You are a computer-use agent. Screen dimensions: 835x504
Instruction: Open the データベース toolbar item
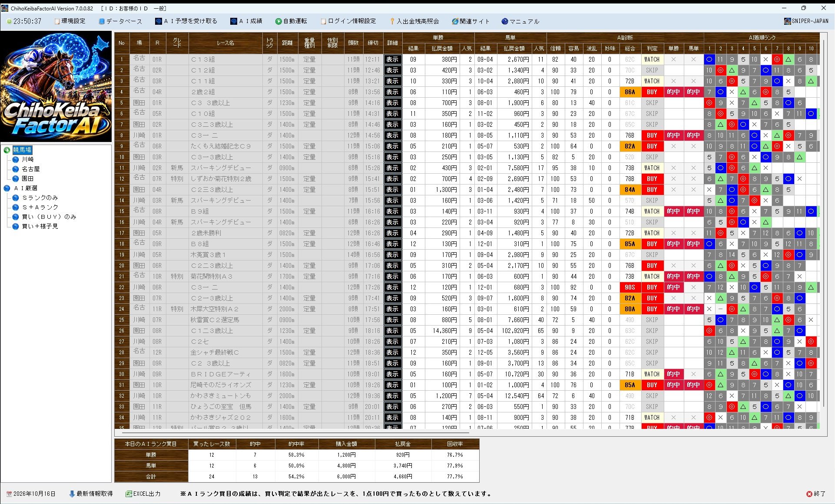click(x=120, y=21)
